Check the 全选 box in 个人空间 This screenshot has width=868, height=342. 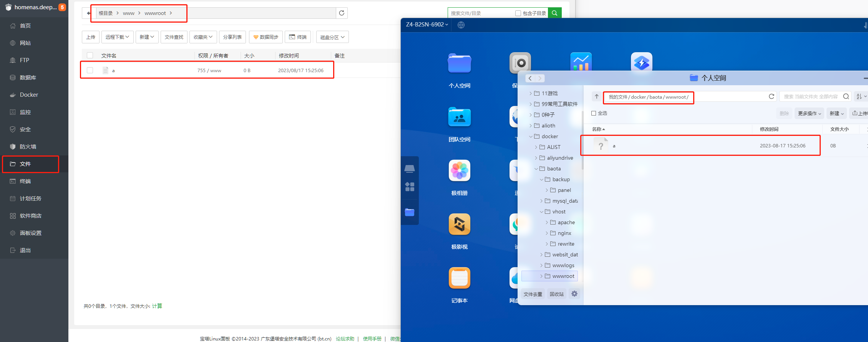(x=594, y=113)
